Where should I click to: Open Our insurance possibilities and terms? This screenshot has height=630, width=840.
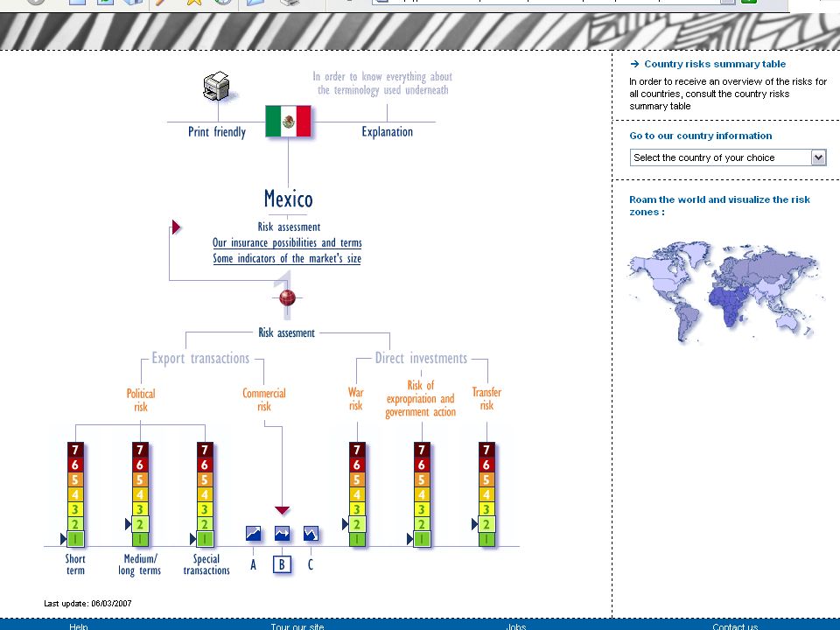pyautogui.click(x=287, y=242)
